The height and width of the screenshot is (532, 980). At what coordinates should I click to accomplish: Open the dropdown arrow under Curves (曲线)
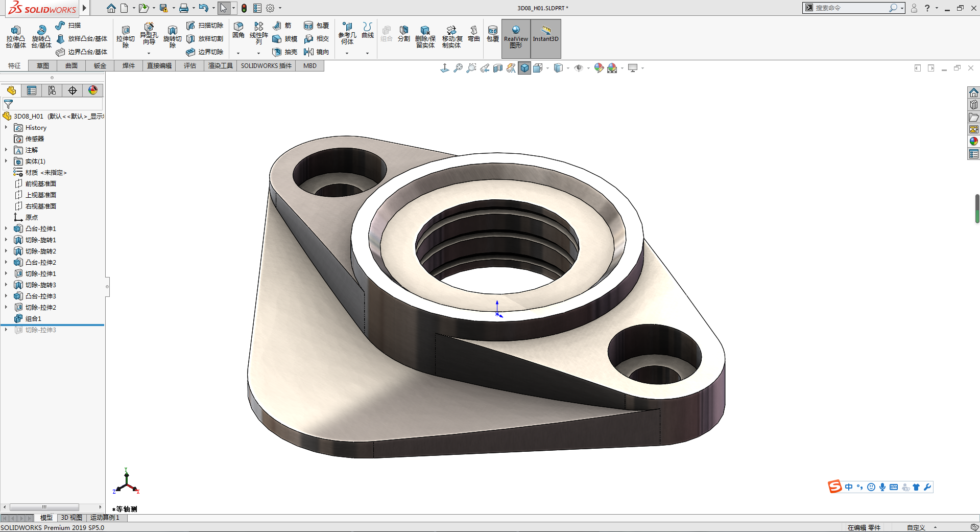(368, 53)
